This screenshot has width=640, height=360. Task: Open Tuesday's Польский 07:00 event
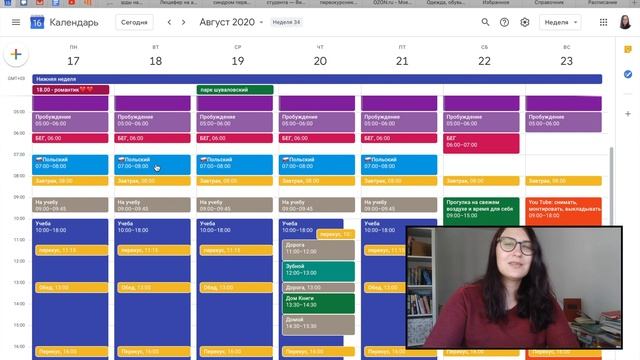[152, 165]
